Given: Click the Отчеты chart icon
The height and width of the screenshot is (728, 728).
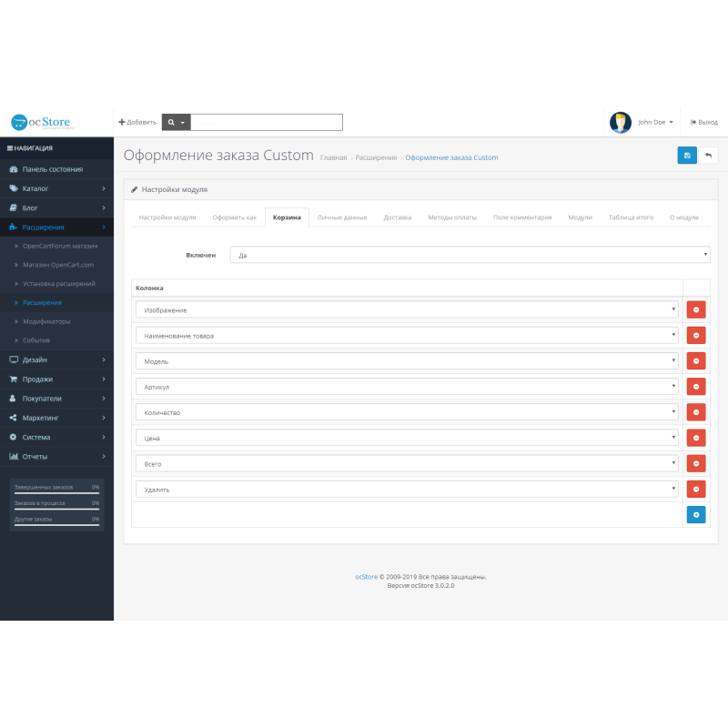Looking at the screenshot, I should (15, 456).
